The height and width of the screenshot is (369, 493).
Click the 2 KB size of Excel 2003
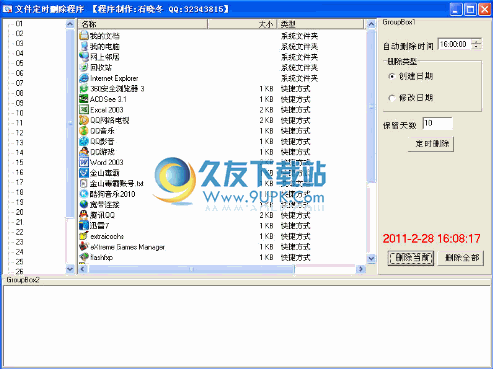click(266, 110)
